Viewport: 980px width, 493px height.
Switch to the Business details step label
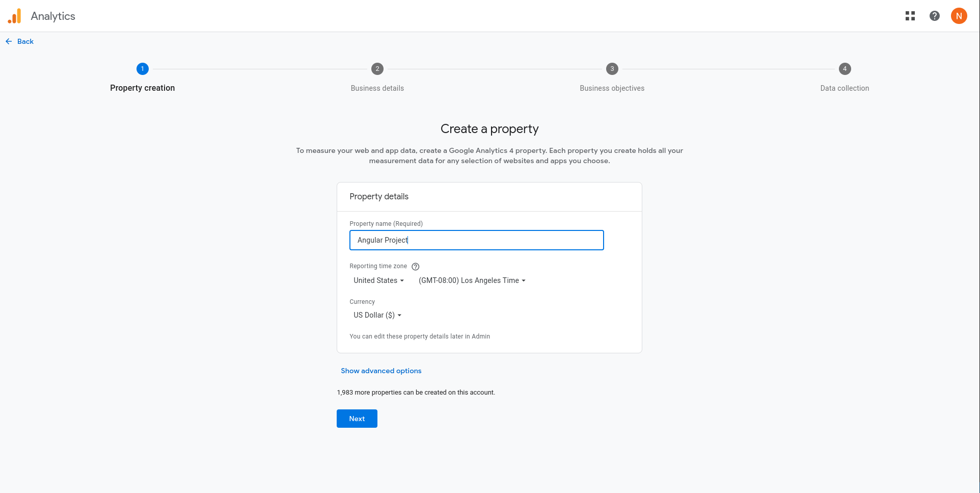pyautogui.click(x=377, y=88)
